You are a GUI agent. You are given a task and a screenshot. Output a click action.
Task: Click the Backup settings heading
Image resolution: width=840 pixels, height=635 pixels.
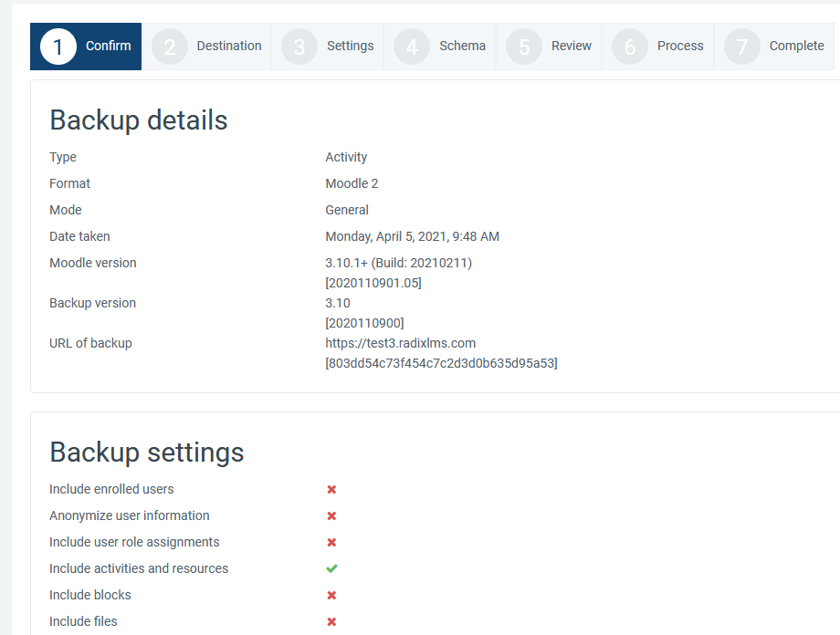[147, 453]
